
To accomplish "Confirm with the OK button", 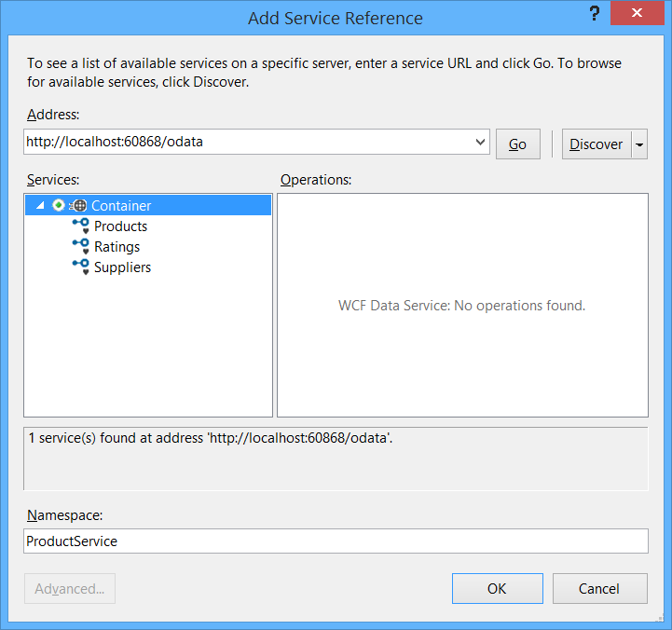I will click(497, 588).
